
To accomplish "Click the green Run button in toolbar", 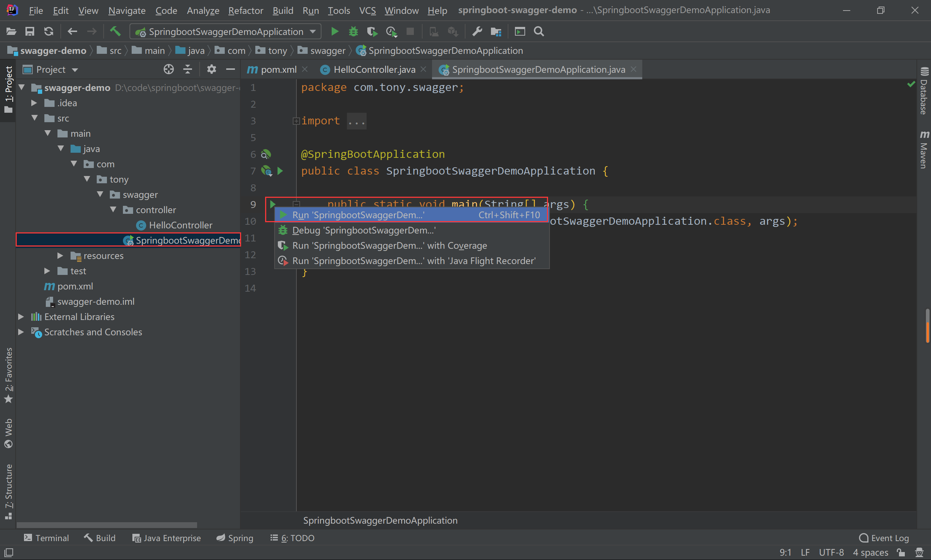I will pos(334,31).
